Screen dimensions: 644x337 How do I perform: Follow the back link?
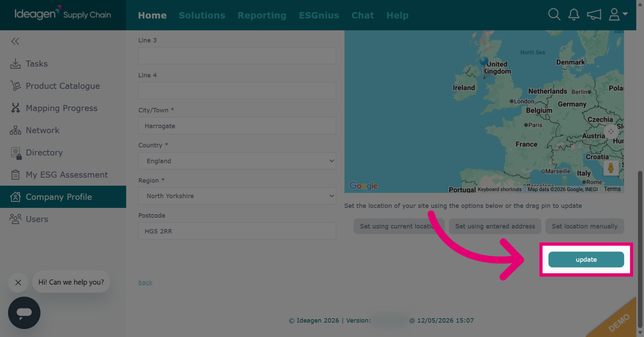145,282
